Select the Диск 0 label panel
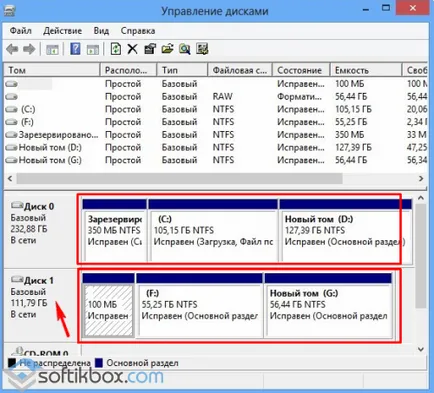This screenshot has height=393, width=434. (x=41, y=229)
